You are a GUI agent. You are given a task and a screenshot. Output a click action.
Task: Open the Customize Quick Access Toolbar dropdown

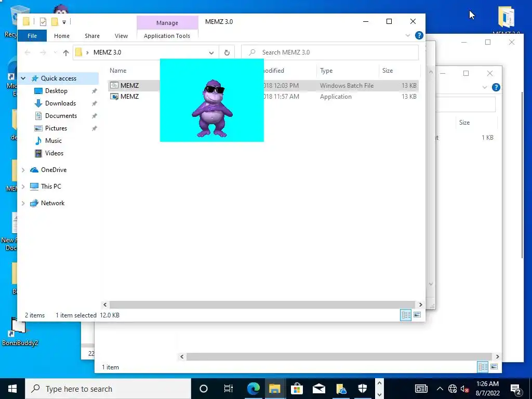pyautogui.click(x=64, y=22)
